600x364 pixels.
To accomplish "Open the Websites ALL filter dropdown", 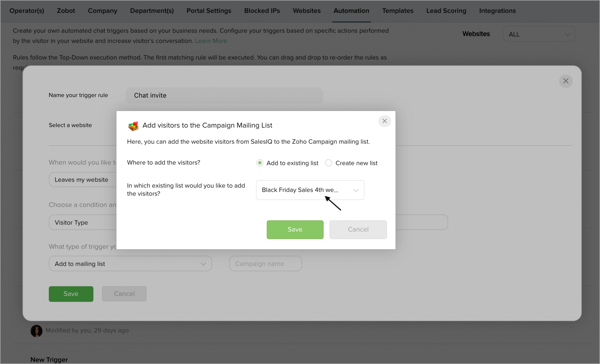I will pyautogui.click(x=539, y=34).
